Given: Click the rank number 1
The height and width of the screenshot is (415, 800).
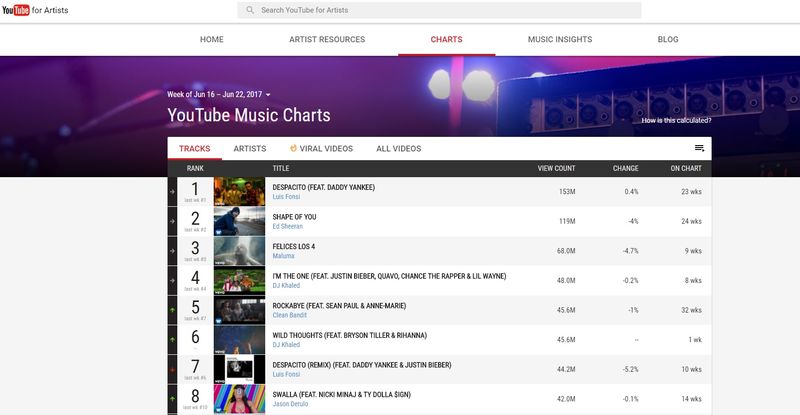Looking at the screenshot, I should coord(195,189).
